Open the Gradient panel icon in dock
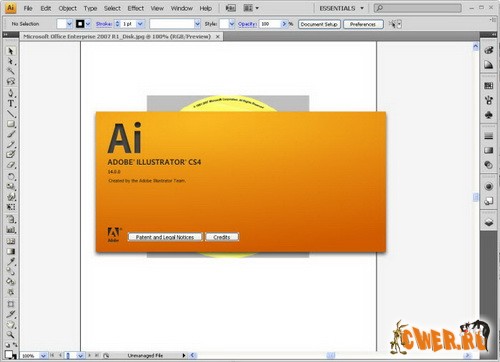Screen dimensions: 500x362 (x=489, y=150)
